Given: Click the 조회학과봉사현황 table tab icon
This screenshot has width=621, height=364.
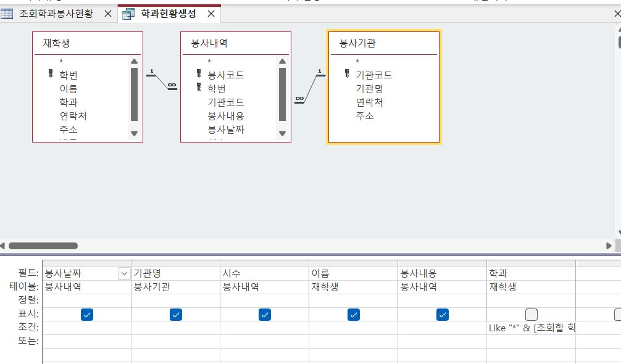Looking at the screenshot, I should tap(7, 14).
